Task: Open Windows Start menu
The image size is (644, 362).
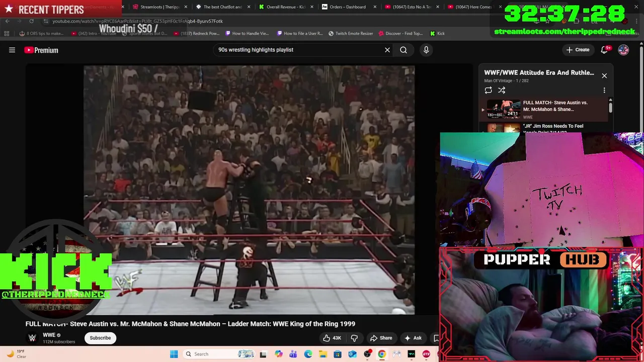Action: [x=174, y=354]
